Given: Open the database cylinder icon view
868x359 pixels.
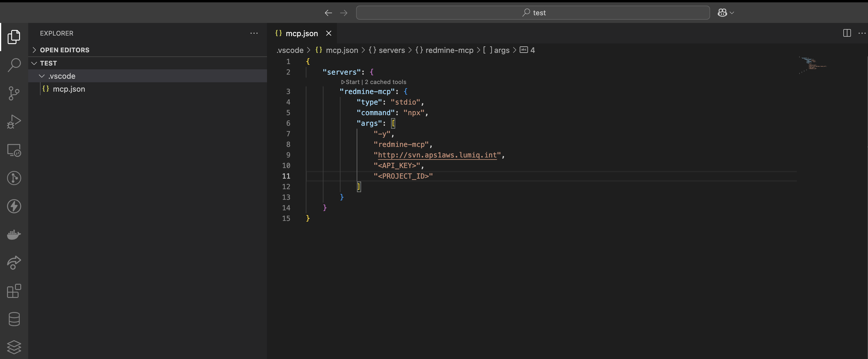Looking at the screenshot, I should (x=14, y=319).
